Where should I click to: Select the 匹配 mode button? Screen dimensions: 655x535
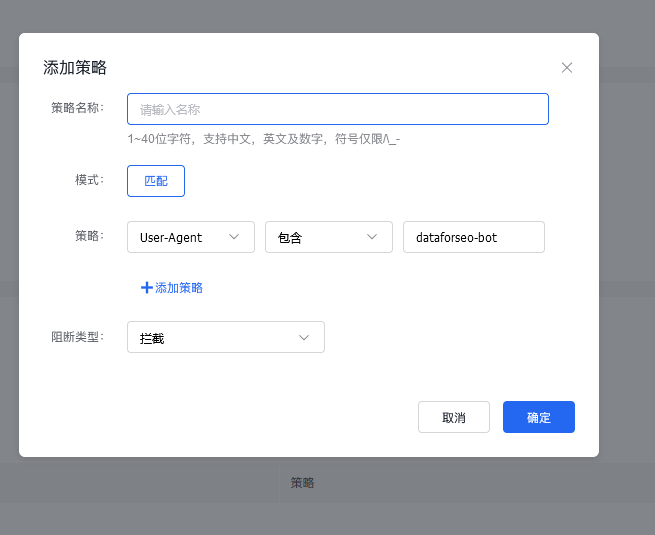click(156, 181)
